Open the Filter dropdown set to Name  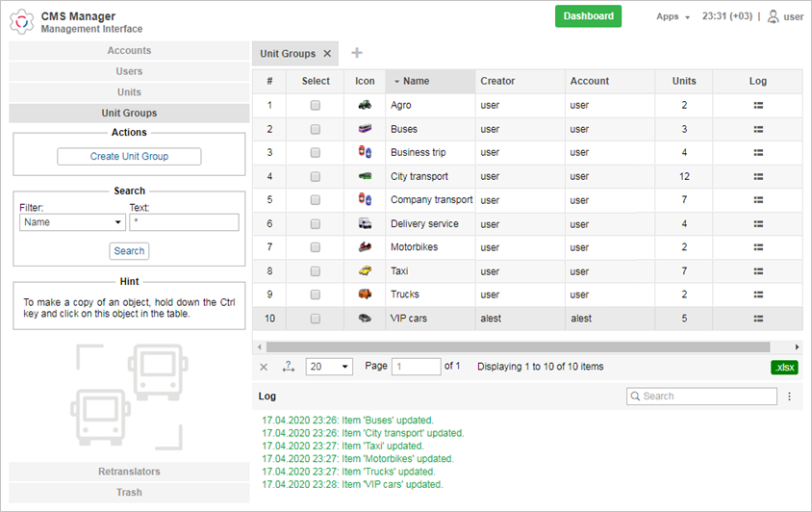(x=72, y=222)
